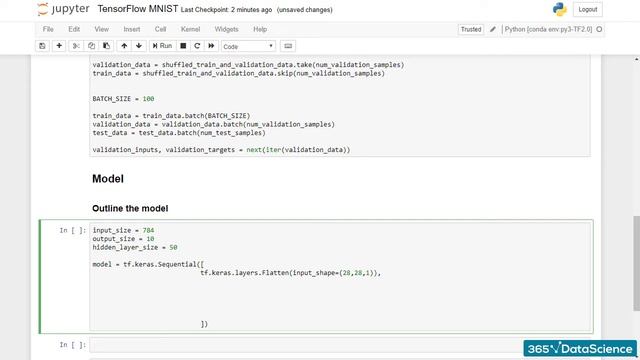This screenshot has width=640, height=360.
Task: Click the input_size = 784 line
Action: pos(123,230)
